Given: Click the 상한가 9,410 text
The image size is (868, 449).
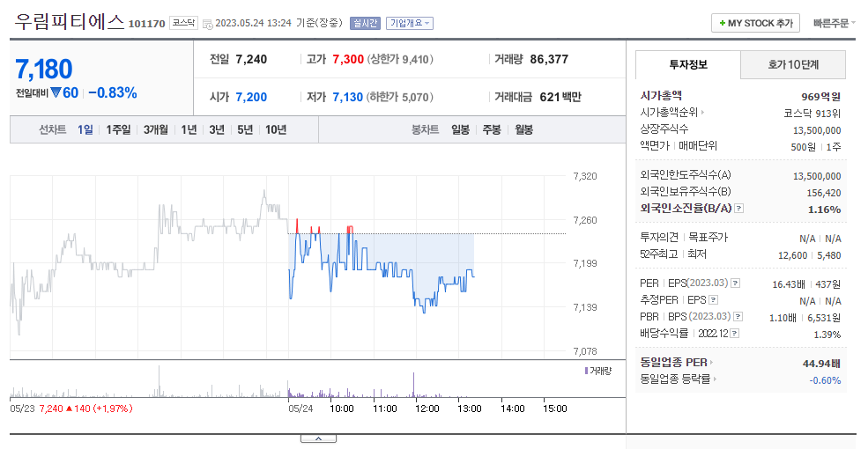Looking at the screenshot, I should (x=400, y=59).
